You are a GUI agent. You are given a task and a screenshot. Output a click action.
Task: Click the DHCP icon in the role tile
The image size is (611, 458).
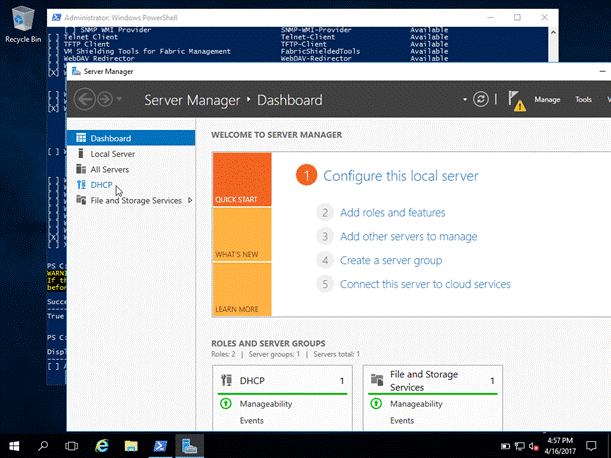click(226, 380)
